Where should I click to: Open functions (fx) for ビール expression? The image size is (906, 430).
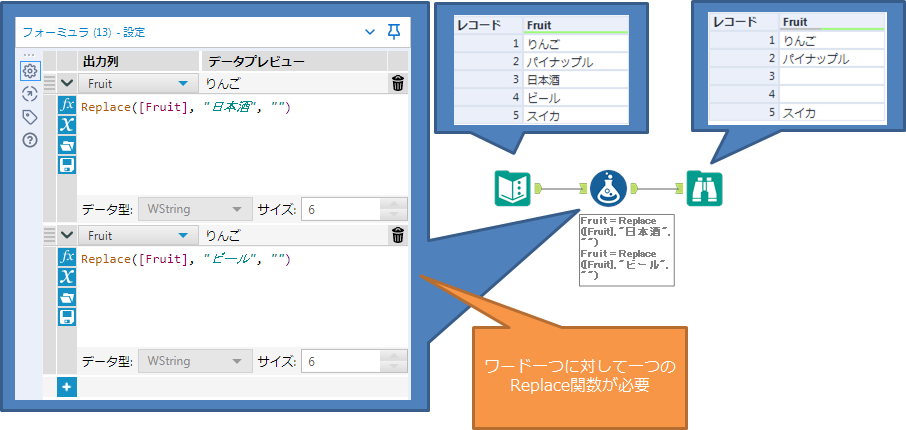[x=68, y=257]
